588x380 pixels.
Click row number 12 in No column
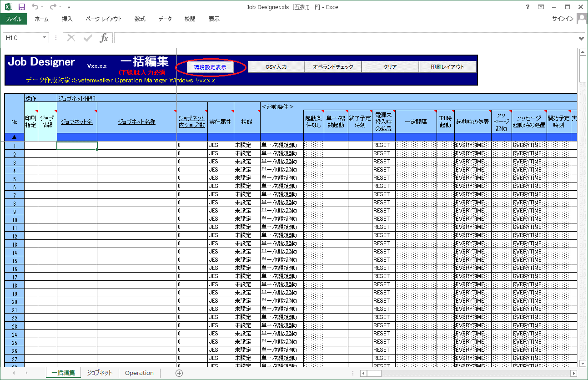point(15,236)
